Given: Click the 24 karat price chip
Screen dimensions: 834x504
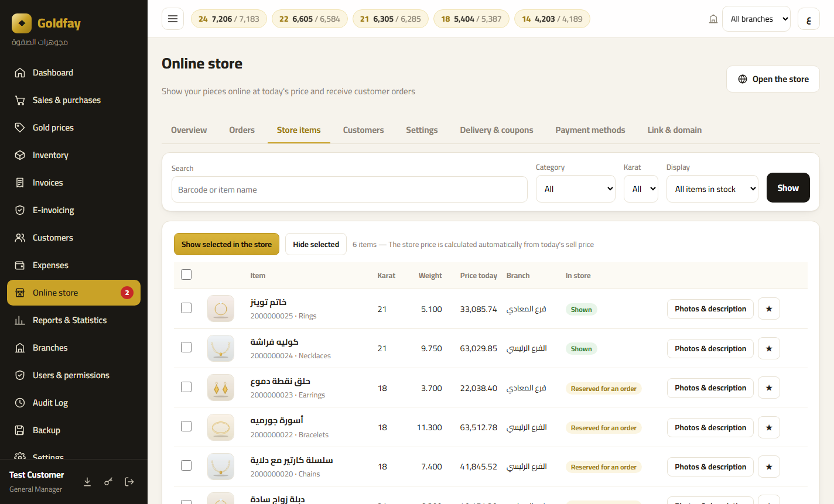Looking at the screenshot, I should [229, 19].
